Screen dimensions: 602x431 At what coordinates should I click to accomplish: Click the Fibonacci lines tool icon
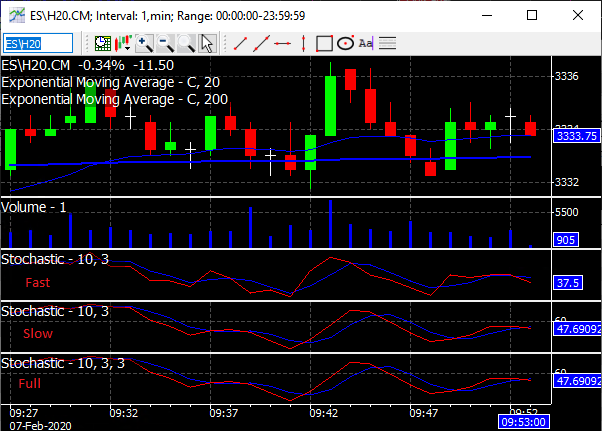coord(387,43)
